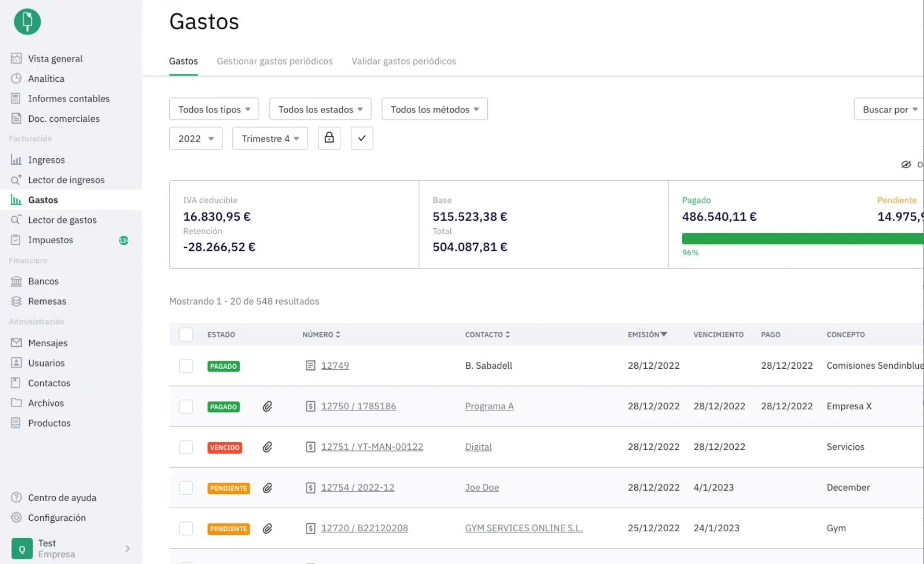Open Contactos section
Viewport: 924px width, 564px height.
[49, 383]
